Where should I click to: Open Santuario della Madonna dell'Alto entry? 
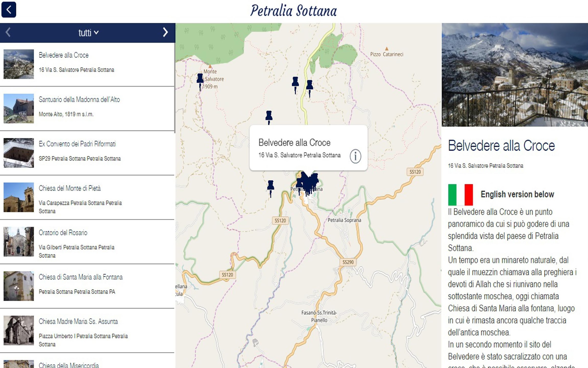point(87,109)
